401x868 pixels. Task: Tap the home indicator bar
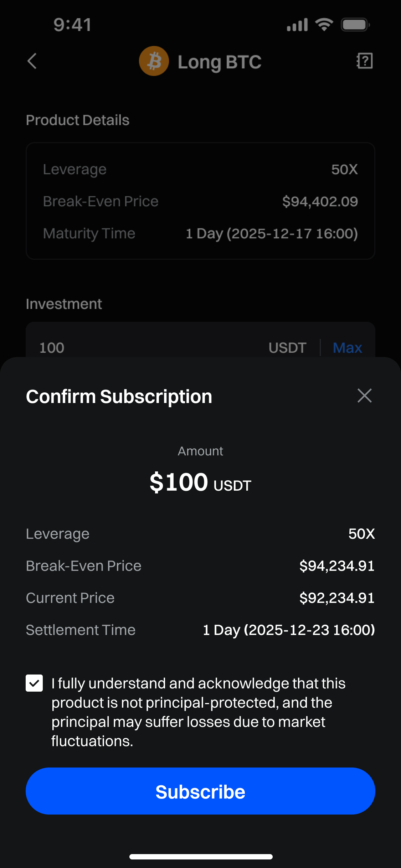[x=201, y=857]
